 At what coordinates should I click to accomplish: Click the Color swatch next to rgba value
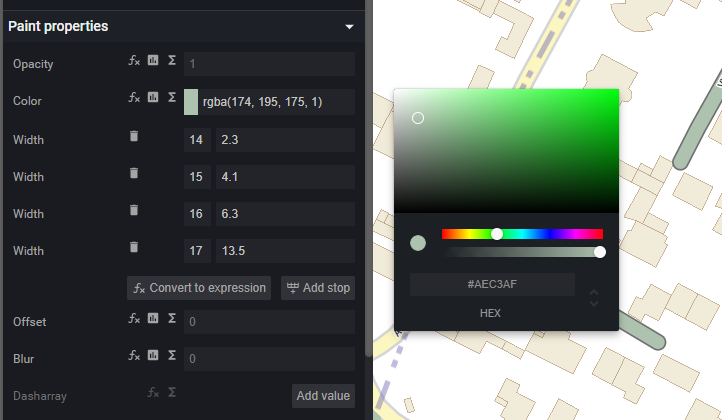pyautogui.click(x=191, y=102)
